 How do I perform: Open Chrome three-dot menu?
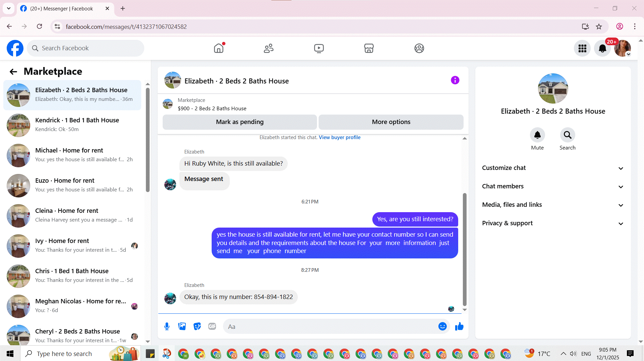pos(635,26)
